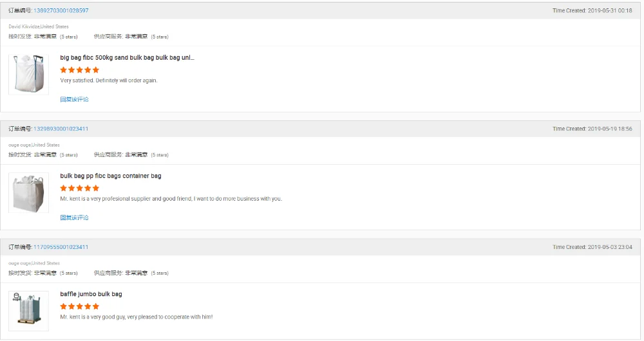Open bulk bag pp fibc bags title
The height and width of the screenshot is (341, 644).
(111, 176)
